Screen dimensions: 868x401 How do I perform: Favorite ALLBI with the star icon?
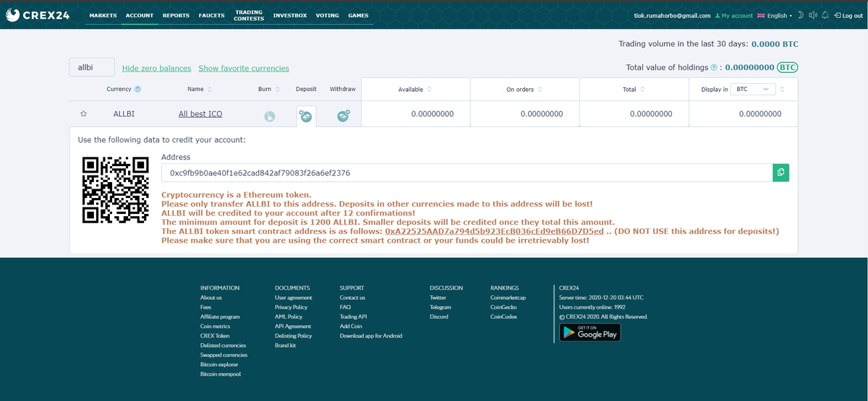(x=84, y=114)
